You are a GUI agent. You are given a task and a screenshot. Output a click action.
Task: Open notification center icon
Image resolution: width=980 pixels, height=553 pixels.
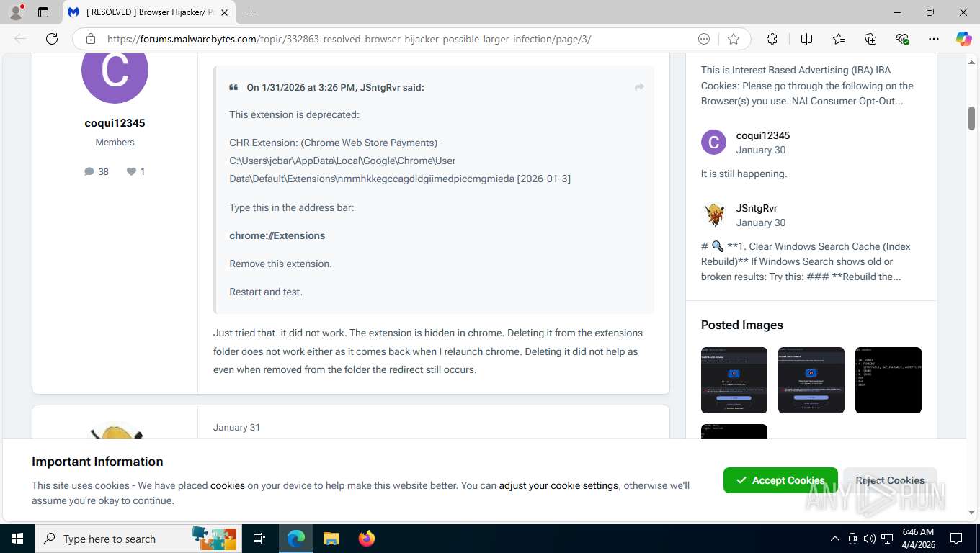click(956, 539)
